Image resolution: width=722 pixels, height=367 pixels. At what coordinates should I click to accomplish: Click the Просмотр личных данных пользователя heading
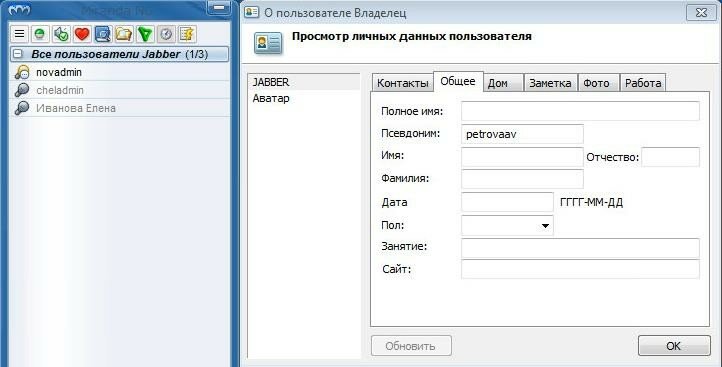click(x=412, y=36)
